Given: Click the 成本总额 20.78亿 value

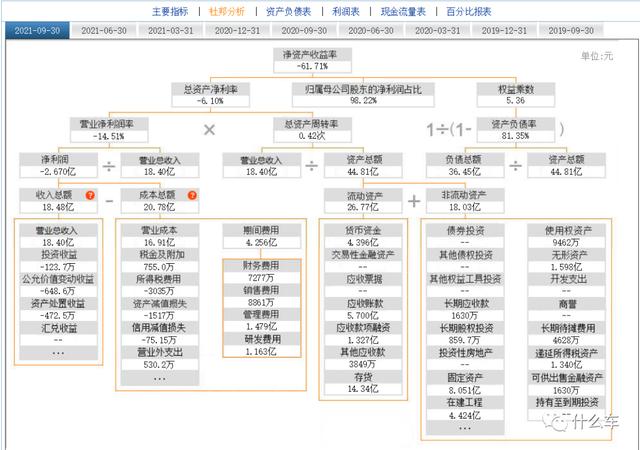Looking at the screenshot, I should 160,207.
